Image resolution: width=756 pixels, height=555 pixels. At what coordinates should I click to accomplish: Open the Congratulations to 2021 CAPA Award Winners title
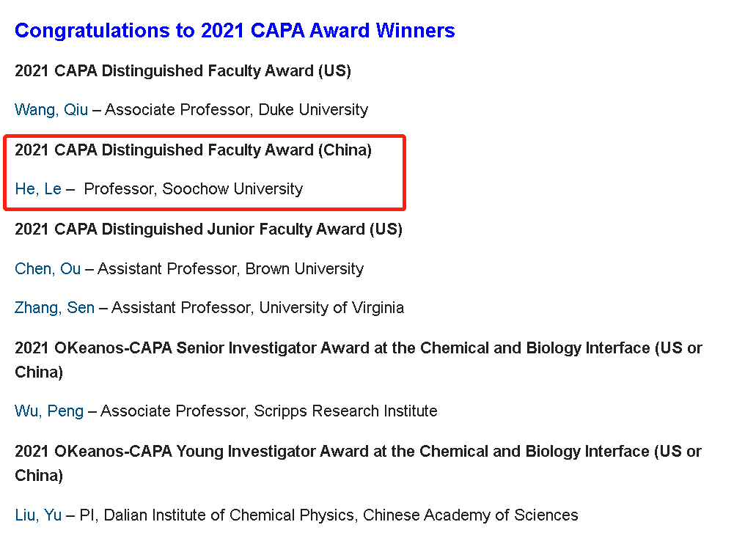pos(235,30)
